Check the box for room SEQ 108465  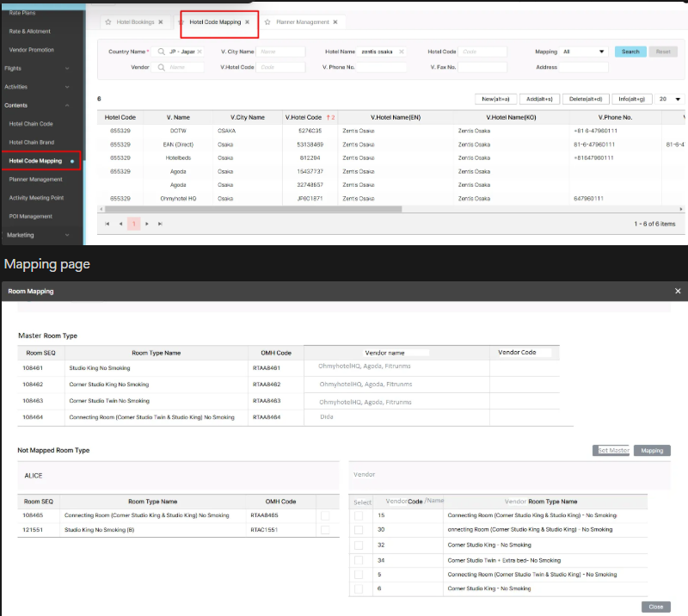[325, 514]
